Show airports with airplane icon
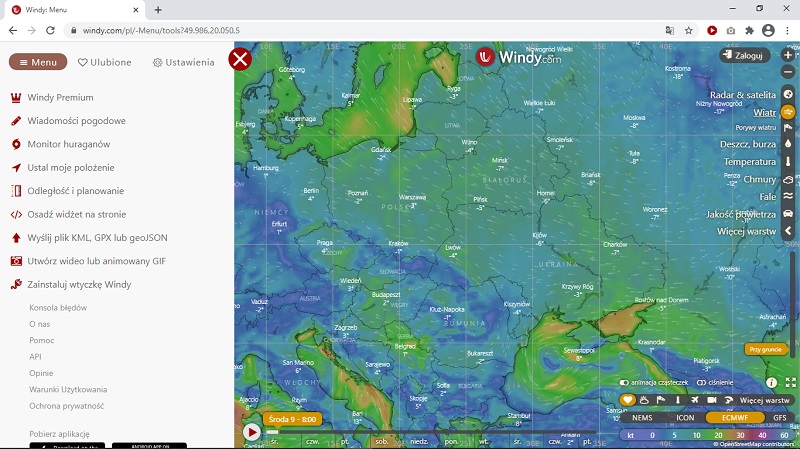 (x=695, y=400)
